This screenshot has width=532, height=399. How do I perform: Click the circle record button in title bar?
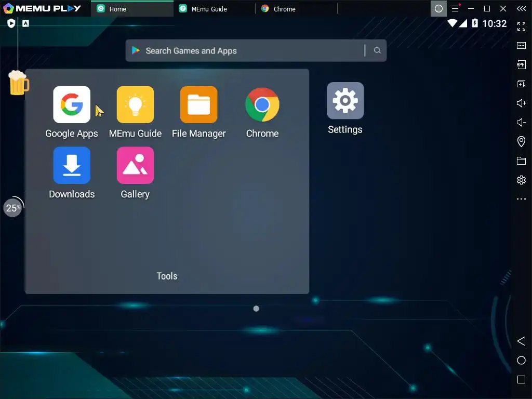point(438,8)
